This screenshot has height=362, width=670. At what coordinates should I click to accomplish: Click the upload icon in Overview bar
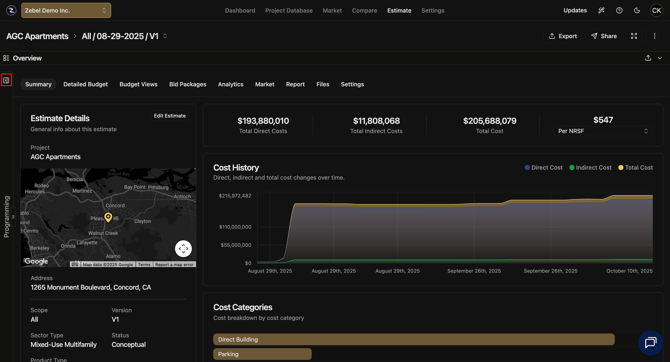648,58
